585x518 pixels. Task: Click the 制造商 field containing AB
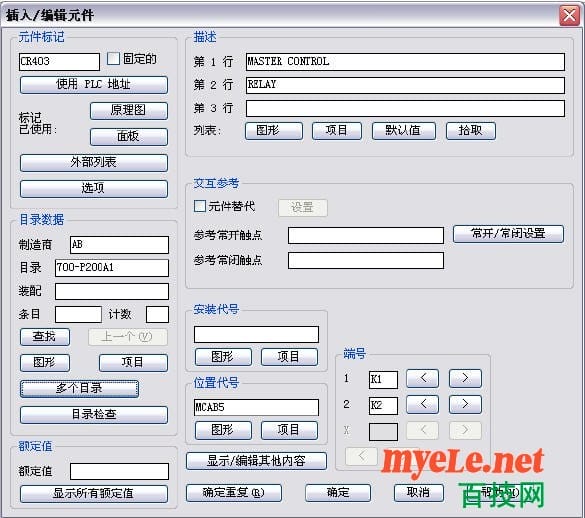(119, 245)
